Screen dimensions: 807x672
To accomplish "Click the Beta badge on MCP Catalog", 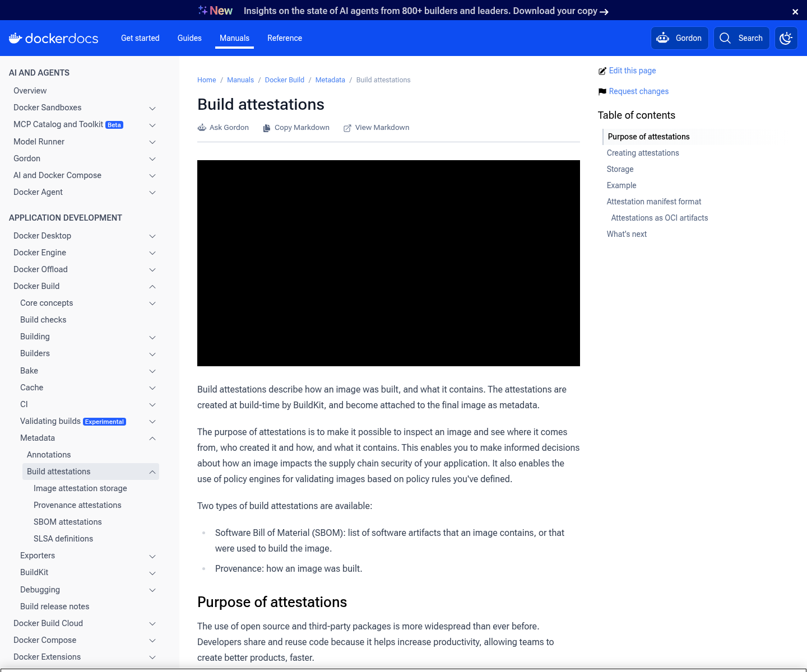I will pos(114,125).
